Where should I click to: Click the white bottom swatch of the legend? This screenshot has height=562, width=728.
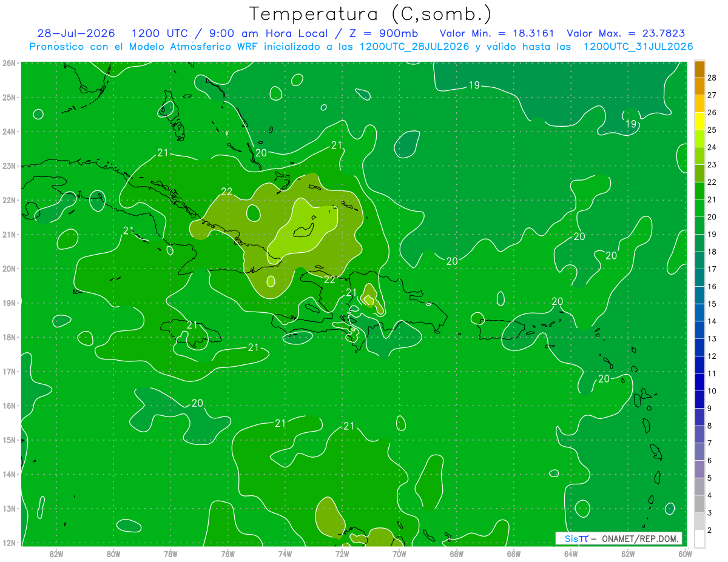click(699, 538)
